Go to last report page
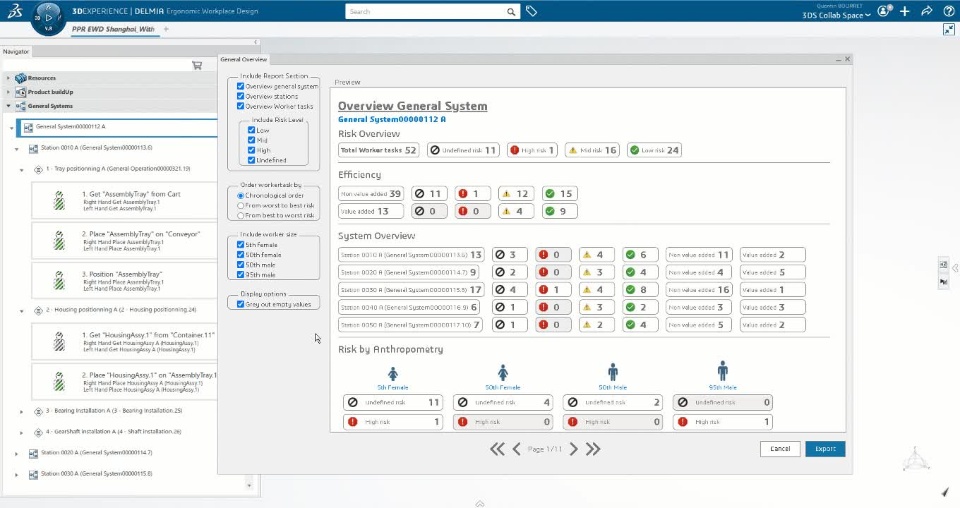Screen dimensions: 960x508 [593, 449]
